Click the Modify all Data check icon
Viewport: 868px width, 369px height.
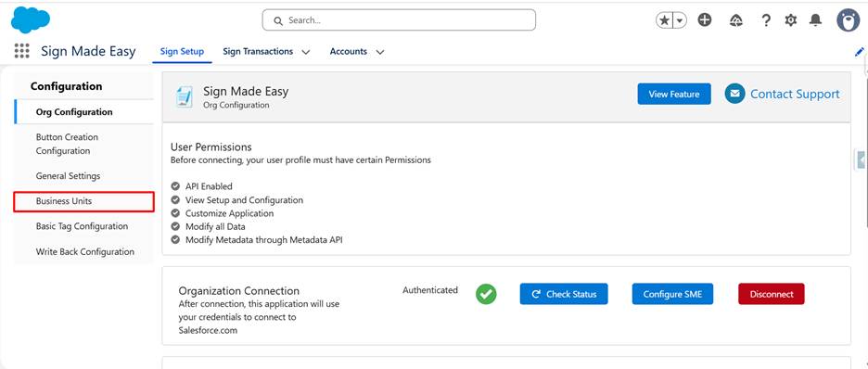(175, 226)
